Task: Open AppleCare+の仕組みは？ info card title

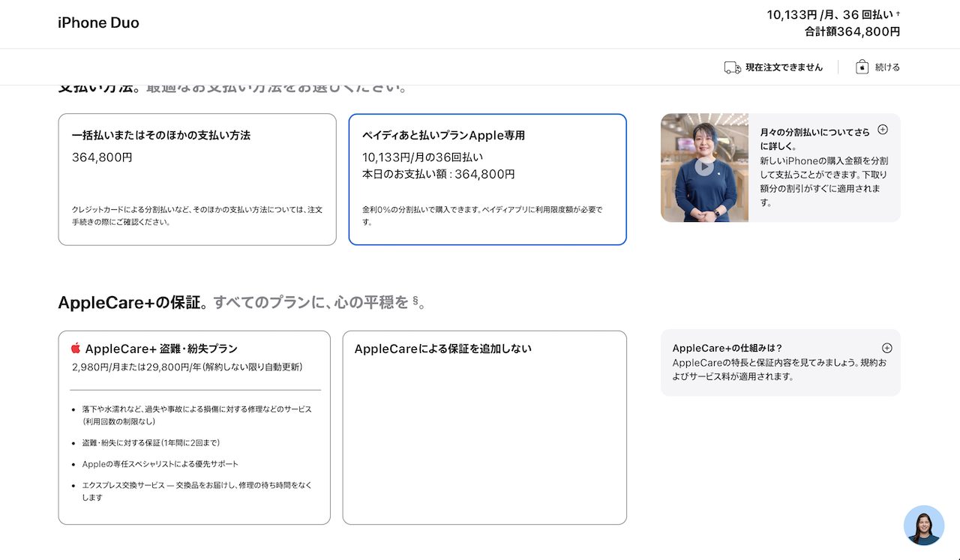Action: pyautogui.click(x=727, y=348)
